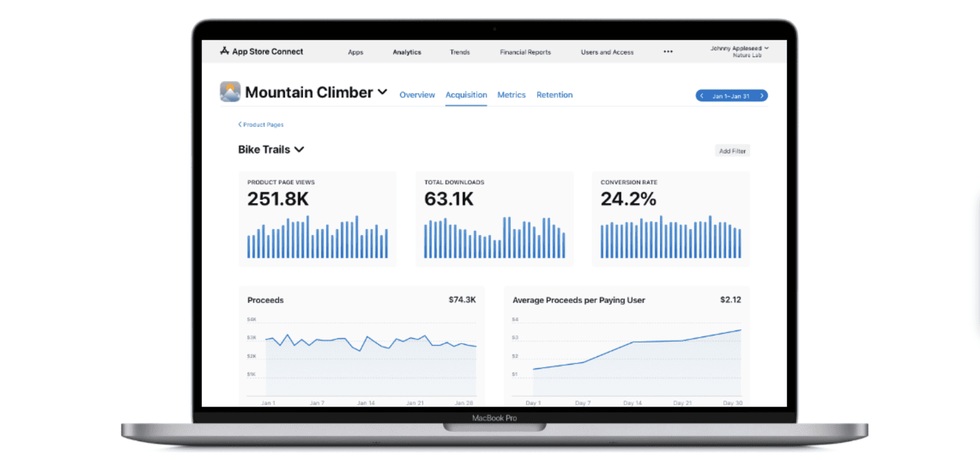This screenshot has height=460, width=980.
Task: Click the Day 14 axis label
Action: (x=633, y=403)
